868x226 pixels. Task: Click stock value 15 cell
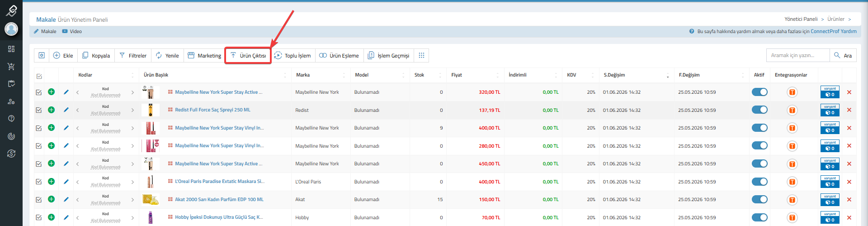440,200
